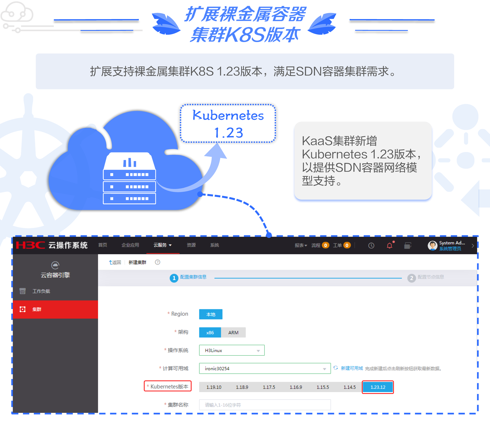490x448 pixels.
Task: Click the history clock icon in top bar
Action: [371, 246]
